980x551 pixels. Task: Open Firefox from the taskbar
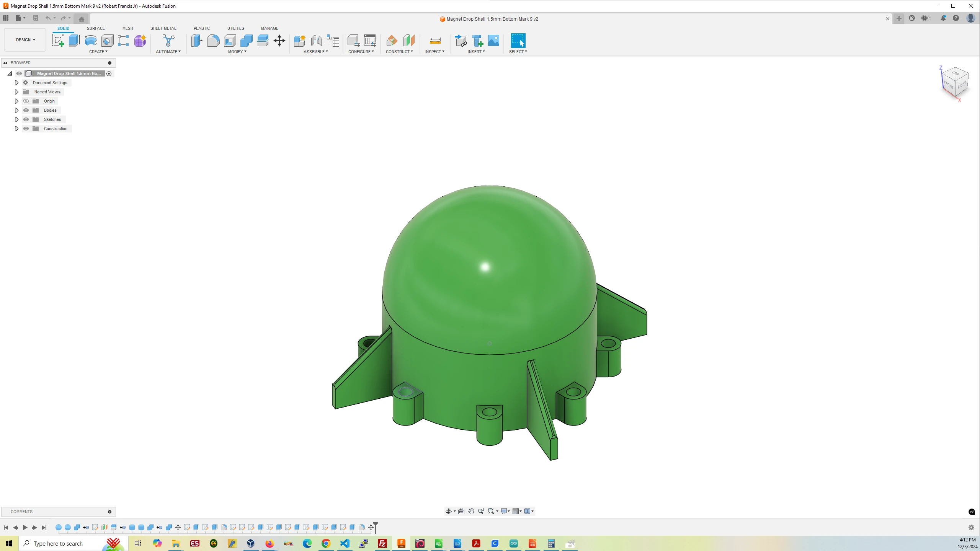(x=269, y=543)
